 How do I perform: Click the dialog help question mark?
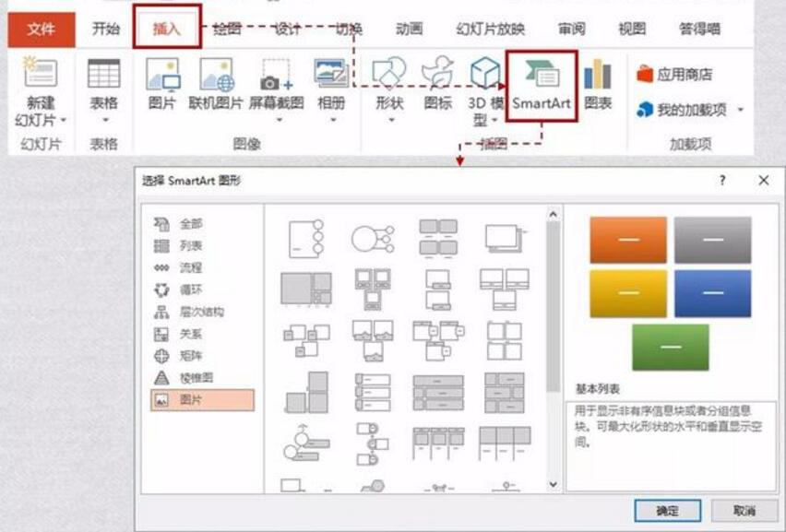(722, 181)
